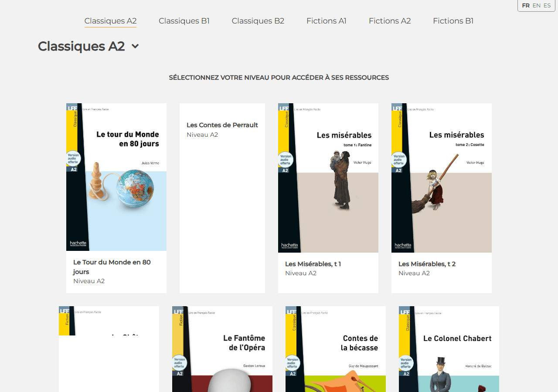Click Niveau A2 under Les Misérables, t 1
The image size is (558, 392).
pyautogui.click(x=301, y=273)
